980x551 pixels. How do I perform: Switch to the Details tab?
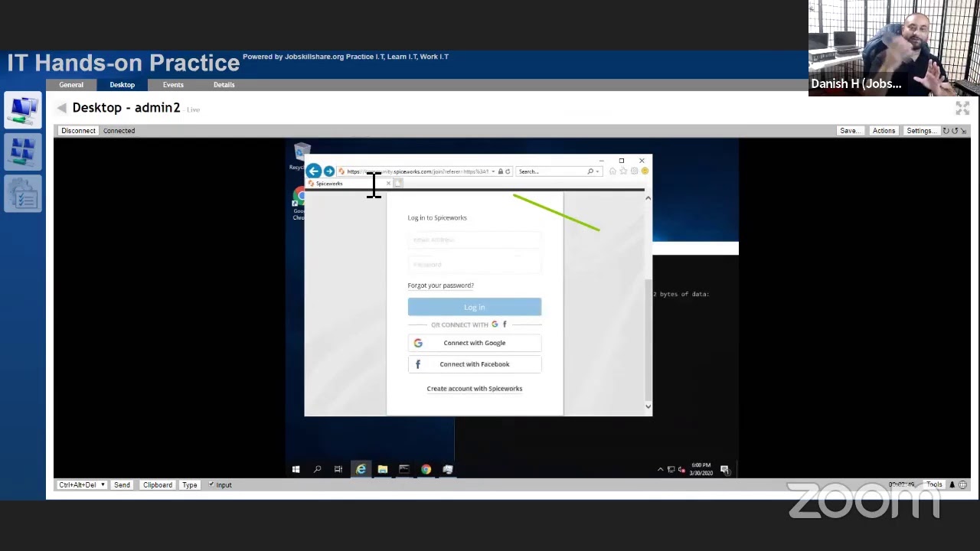point(224,85)
